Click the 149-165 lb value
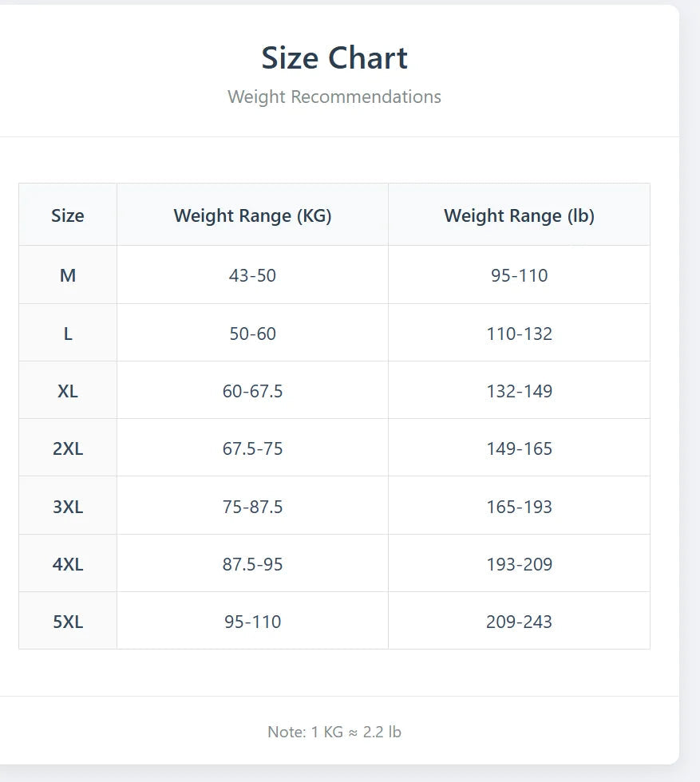 tap(519, 448)
